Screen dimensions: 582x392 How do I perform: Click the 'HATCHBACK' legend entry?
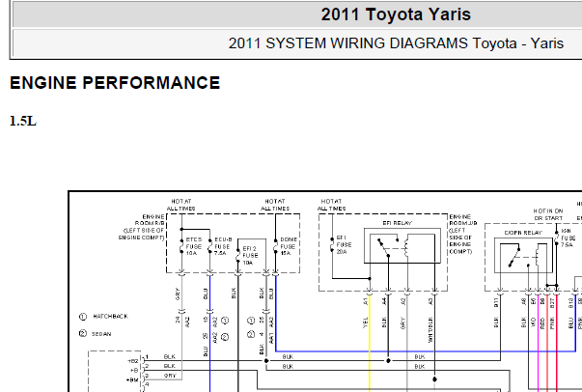(x=110, y=317)
